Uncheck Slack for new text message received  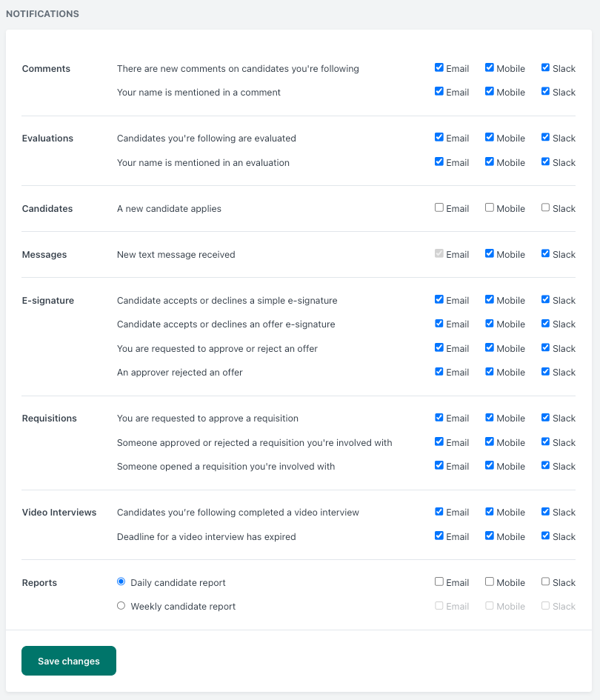[x=545, y=253]
